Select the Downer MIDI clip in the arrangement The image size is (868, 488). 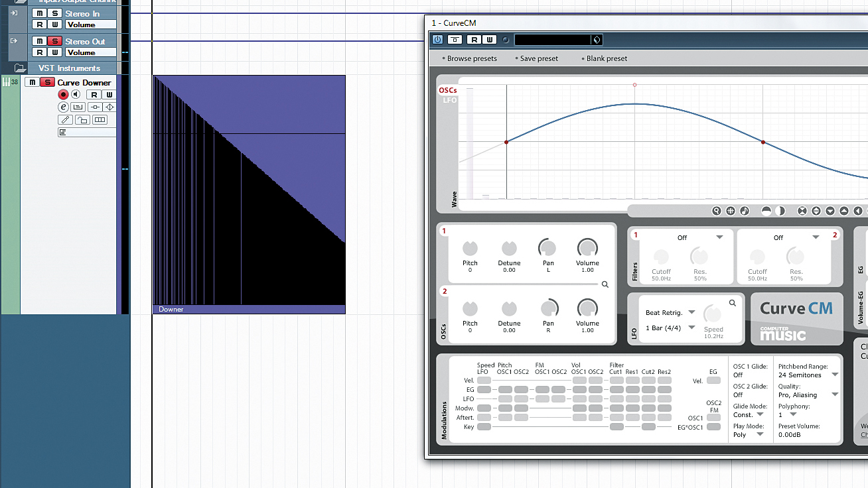pos(249,194)
